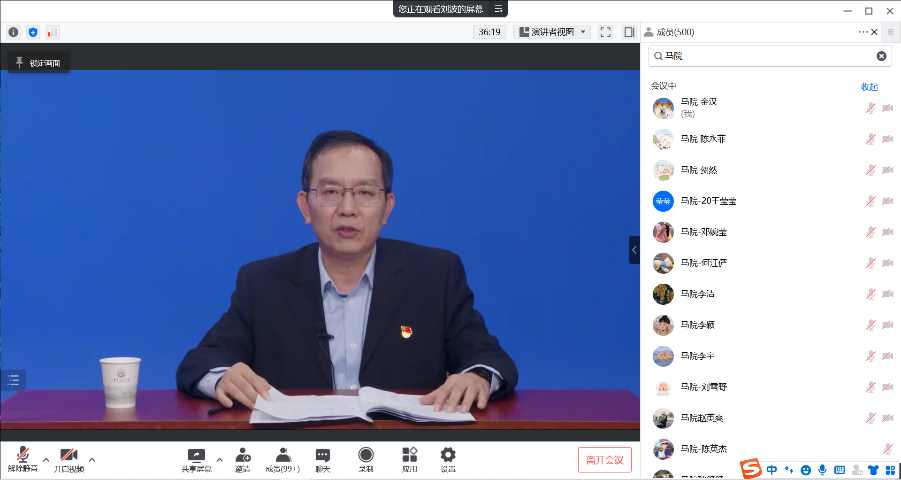The width and height of the screenshot is (901, 480).
Task: Enter fullscreen with the fullscreen icon
Action: (x=605, y=32)
